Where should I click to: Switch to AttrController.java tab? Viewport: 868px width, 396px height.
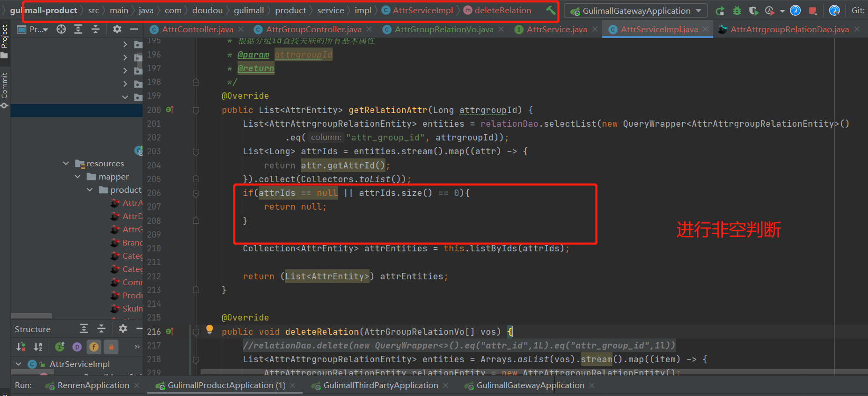coord(197,30)
